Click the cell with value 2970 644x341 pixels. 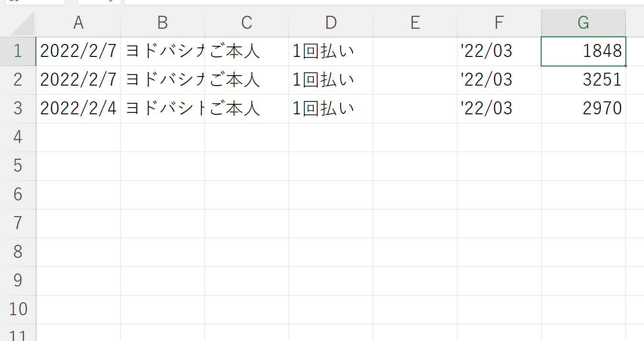(583, 109)
